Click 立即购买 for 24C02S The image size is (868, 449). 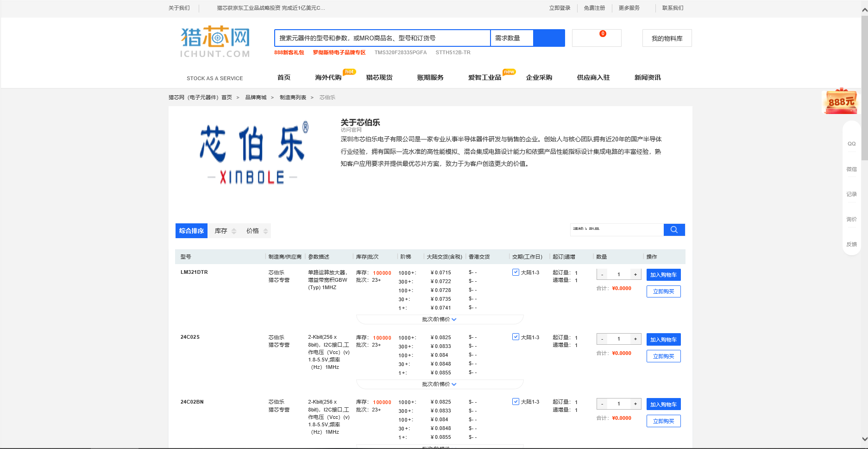663,356
